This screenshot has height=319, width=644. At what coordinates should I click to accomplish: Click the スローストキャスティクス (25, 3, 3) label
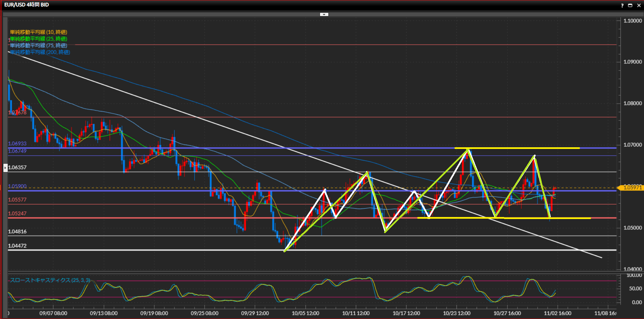[50, 280]
